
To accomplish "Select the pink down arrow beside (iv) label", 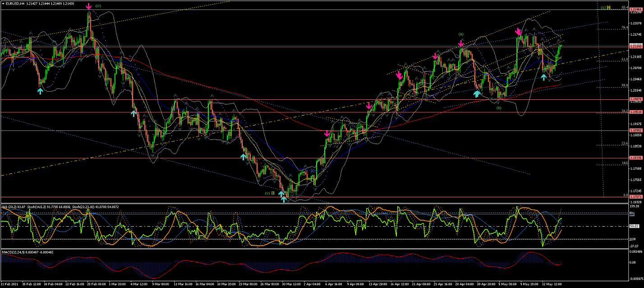I will (x=89, y=6).
